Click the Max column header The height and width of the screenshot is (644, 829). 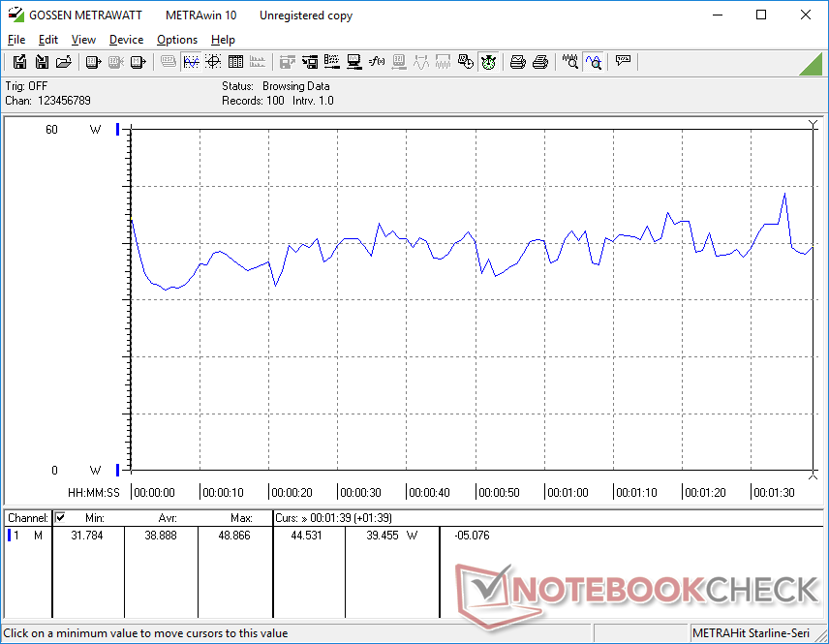point(241,518)
